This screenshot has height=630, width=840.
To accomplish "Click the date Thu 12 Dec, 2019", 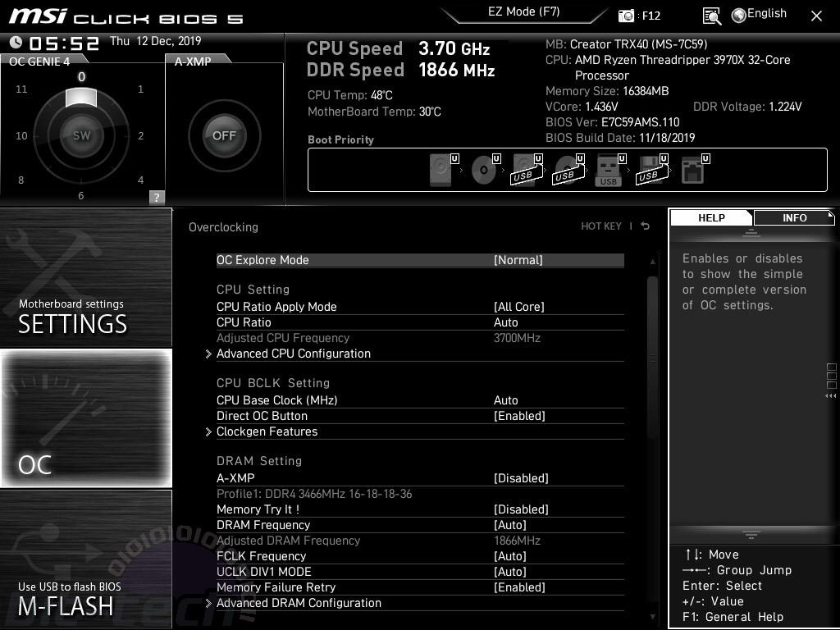I will point(155,41).
